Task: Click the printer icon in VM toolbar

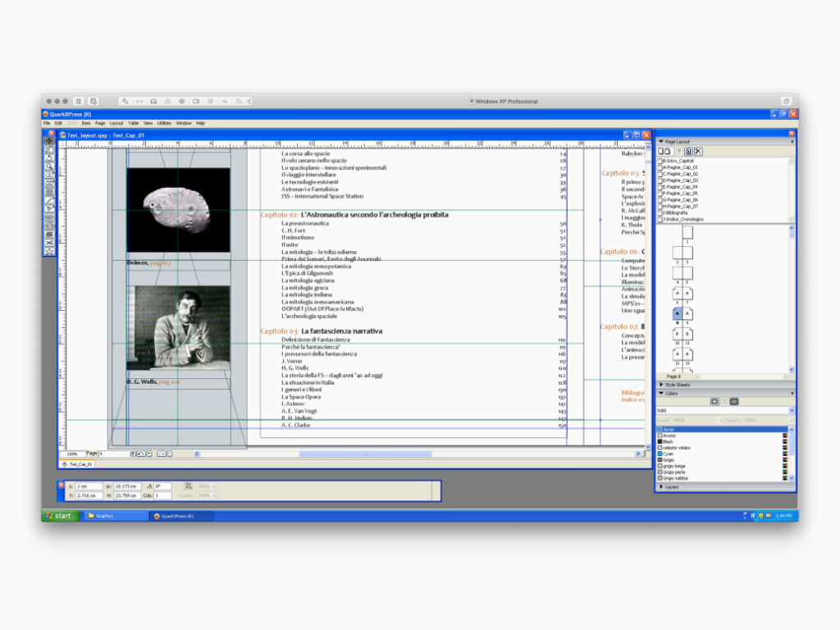Action: (x=153, y=101)
